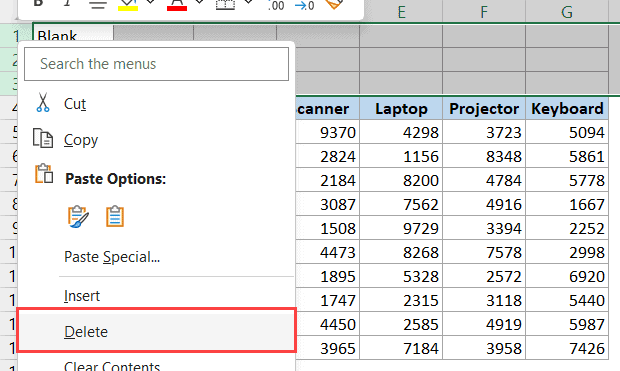The width and height of the screenshot is (620, 371).
Task: Choose Cut from the context menu
Action: (75, 104)
